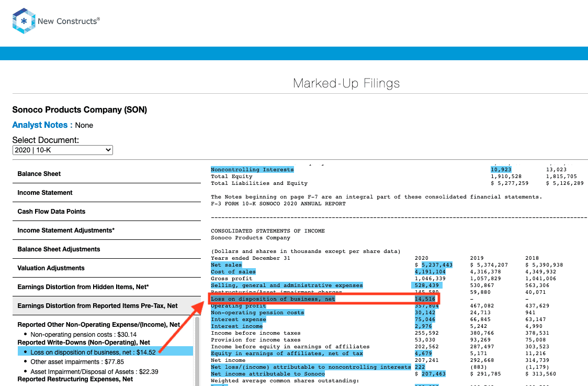Click highlighted Loss on disposition of business, net line
Viewport: 588px width, 386px height.
click(x=273, y=299)
